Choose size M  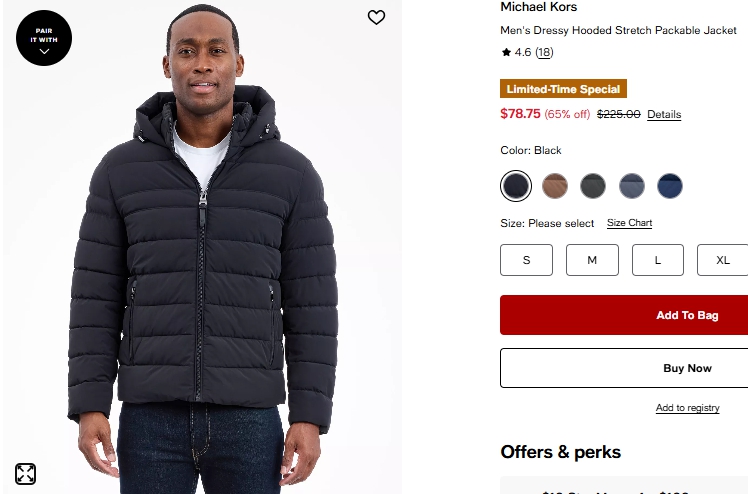pyautogui.click(x=592, y=260)
